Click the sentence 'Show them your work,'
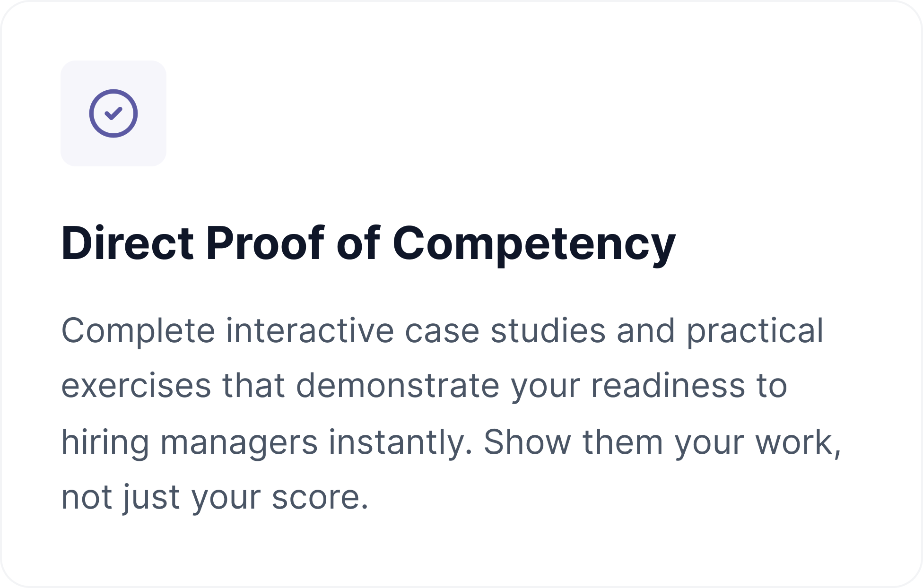Image resolution: width=923 pixels, height=588 pixels. [x=662, y=442]
